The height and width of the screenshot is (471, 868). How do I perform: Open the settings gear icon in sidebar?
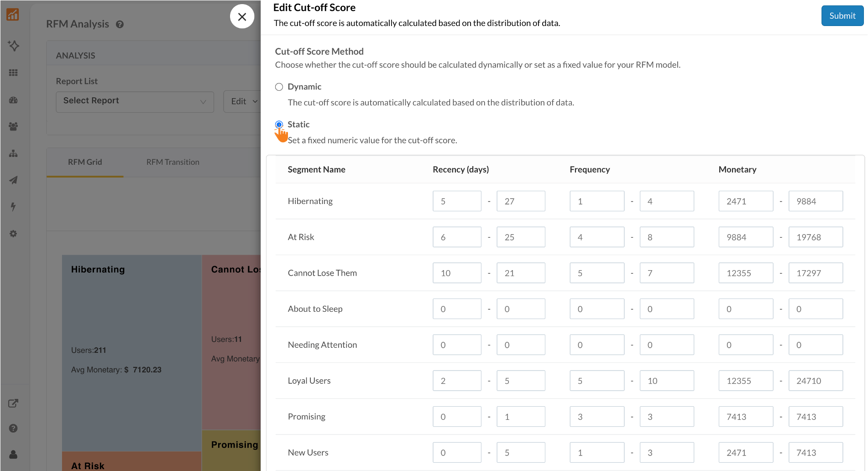tap(14, 233)
